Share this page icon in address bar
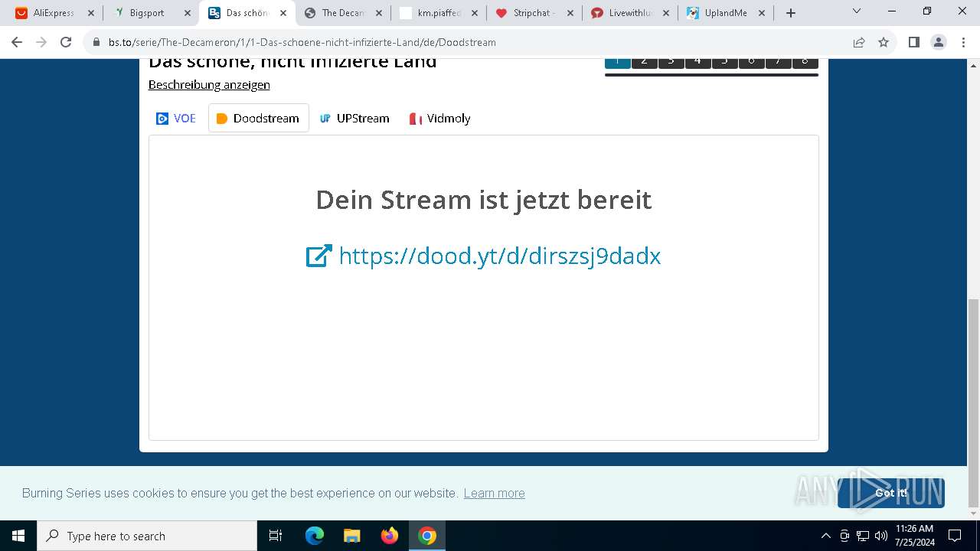Screen dimensions: 980x551 click(859, 42)
